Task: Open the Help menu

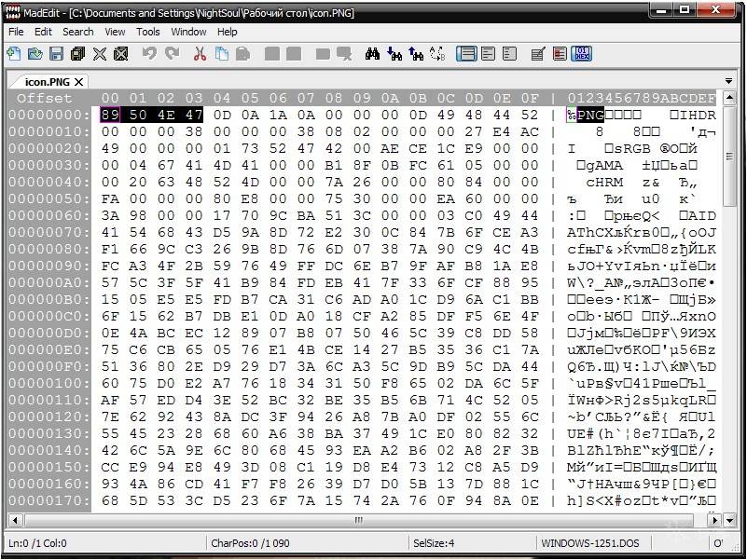Action: [x=228, y=32]
